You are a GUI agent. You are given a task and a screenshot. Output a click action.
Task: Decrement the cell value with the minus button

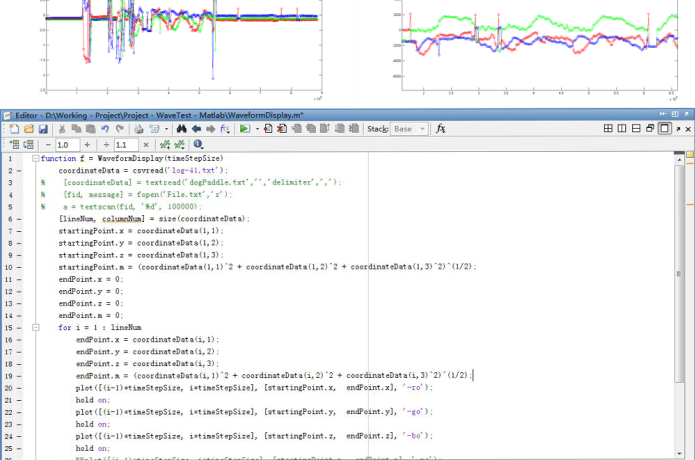[47, 145]
